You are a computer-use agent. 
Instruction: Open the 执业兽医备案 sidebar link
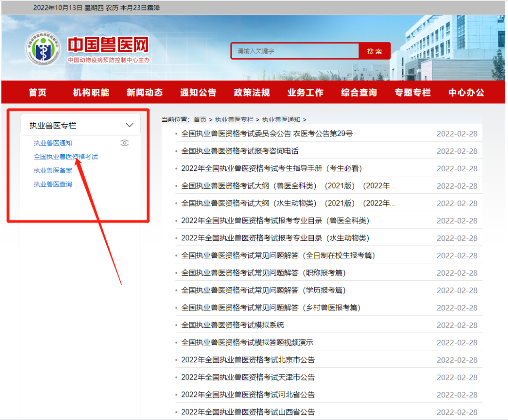pyautogui.click(x=52, y=170)
